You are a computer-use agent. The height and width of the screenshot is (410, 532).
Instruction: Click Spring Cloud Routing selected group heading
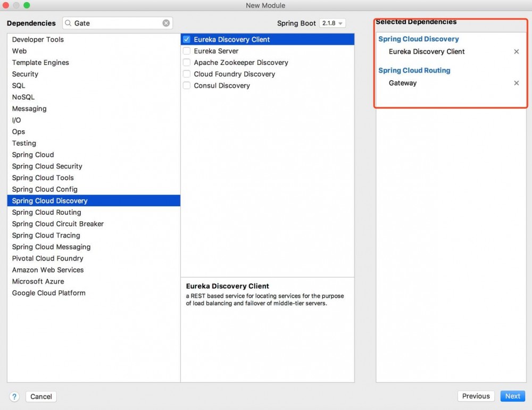point(414,71)
